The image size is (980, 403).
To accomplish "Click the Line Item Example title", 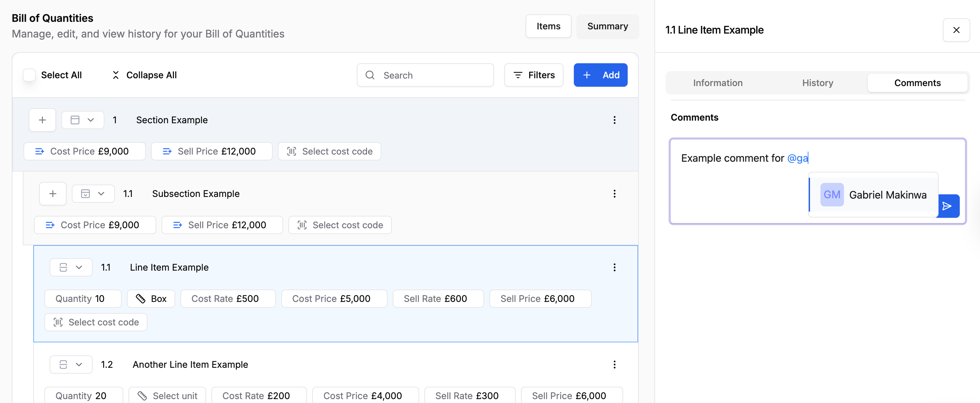I will tap(169, 268).
